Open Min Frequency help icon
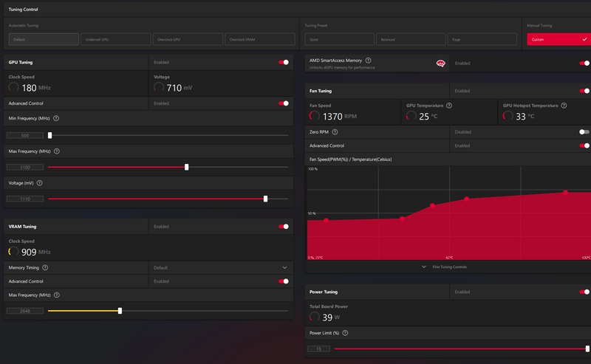This screenshot has width=591, height=364. [x=56, y=118]
